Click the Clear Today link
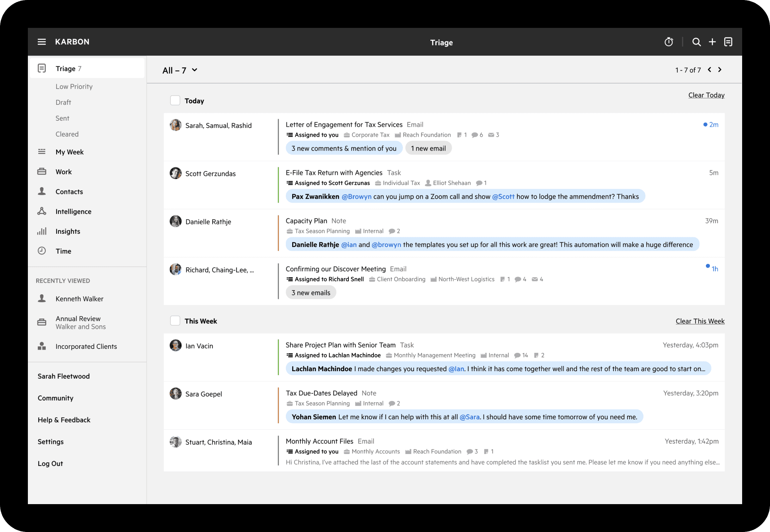The width and height of the screenshot is (770, 532). point(706,95)
